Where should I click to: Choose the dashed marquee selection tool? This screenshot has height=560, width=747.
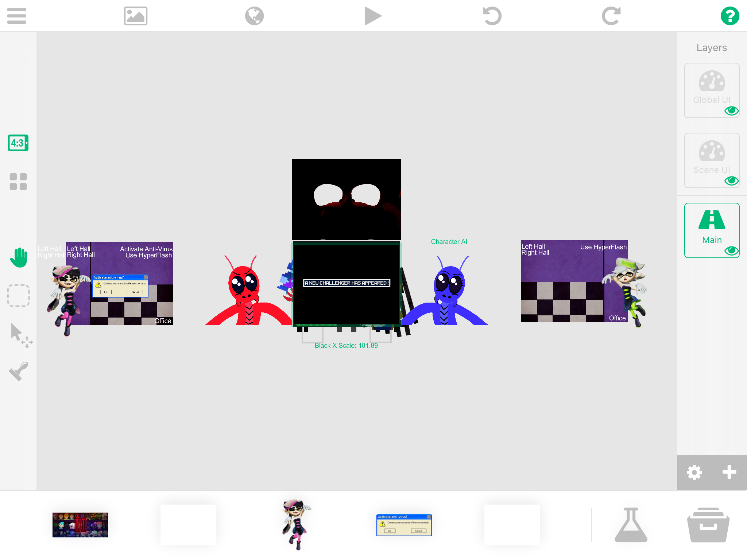coord(18,295)
